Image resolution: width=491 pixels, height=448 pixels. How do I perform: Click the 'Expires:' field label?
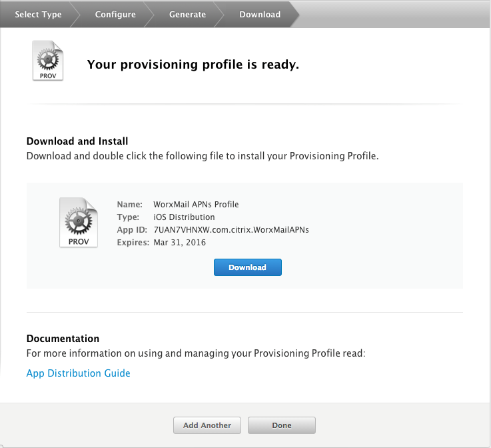pos(133,243)
